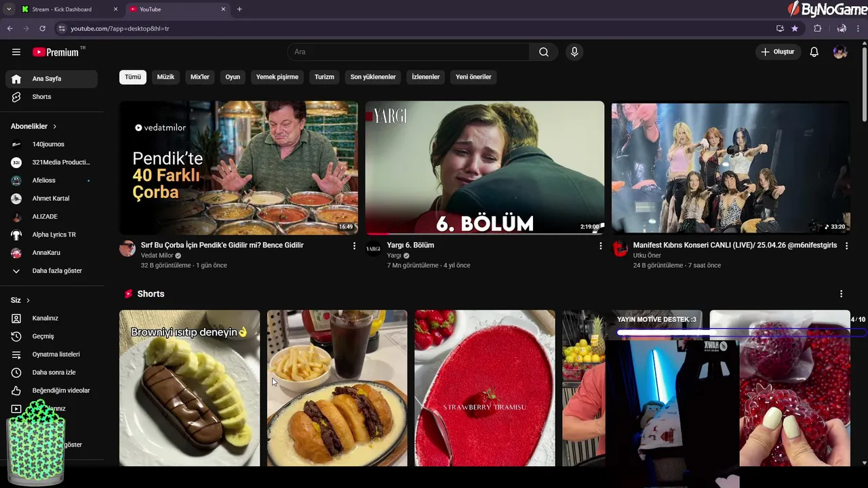This screenshot has width=868, height=488.
Task: Open AnnaKaru subscription channel
Action: tap(52, 253)
